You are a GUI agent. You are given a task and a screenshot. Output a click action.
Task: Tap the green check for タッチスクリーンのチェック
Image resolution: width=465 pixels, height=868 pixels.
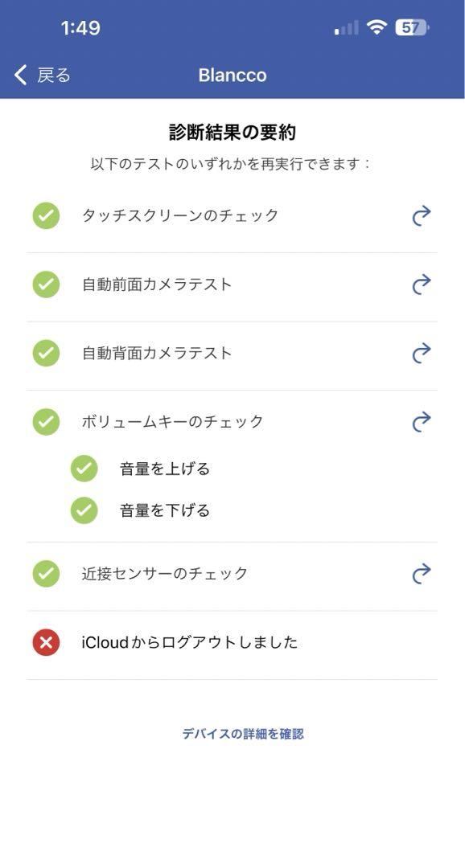(46, 215)
